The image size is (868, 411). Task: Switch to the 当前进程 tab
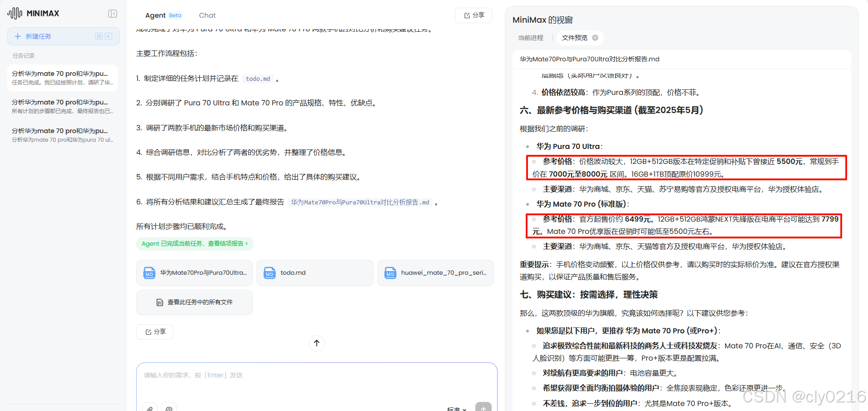(x=530, y=38)
